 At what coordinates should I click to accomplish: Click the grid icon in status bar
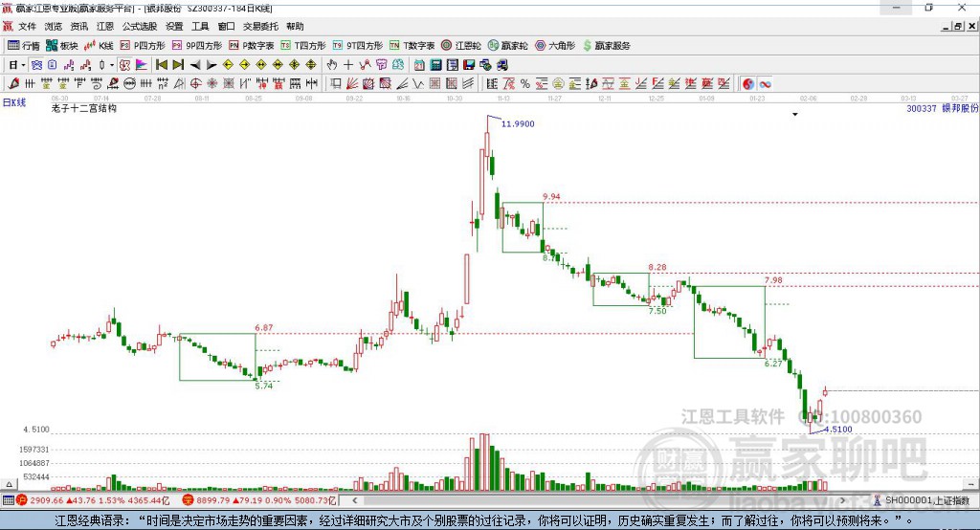[8, 500]
